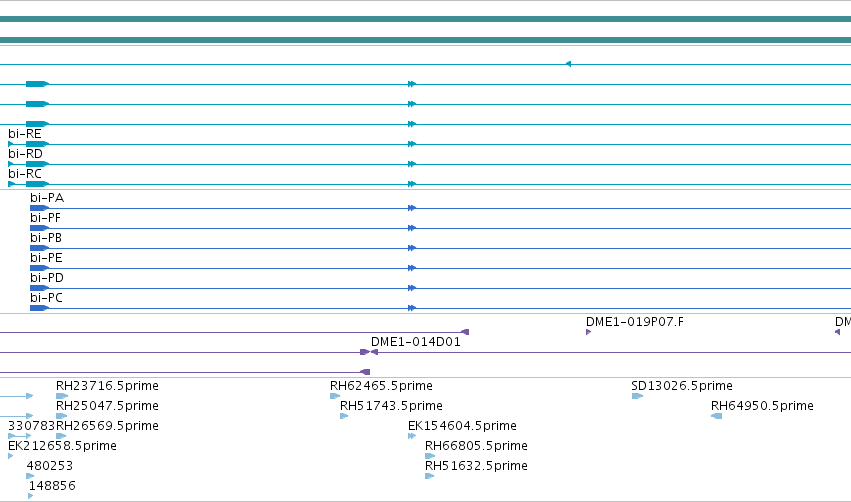The width and height of the screenshot is (851, 502).
Task: Click the bi-RD transcript label
Action: 25,154
